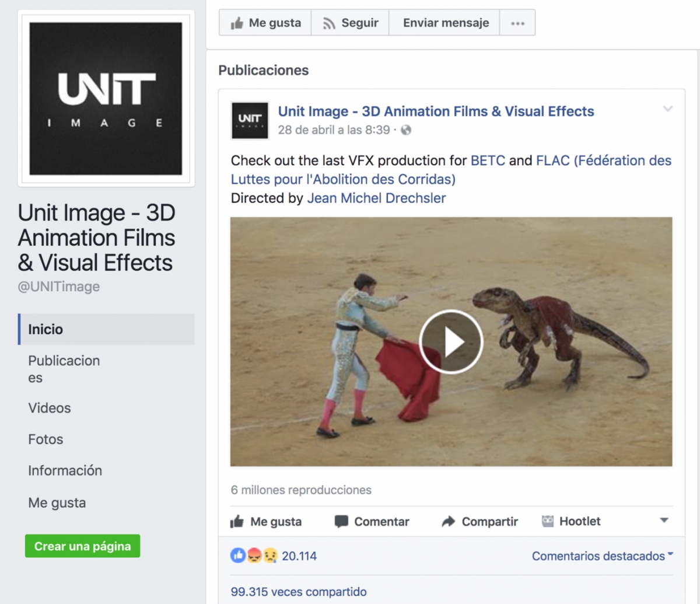Open the BETC link

[488, 160]
